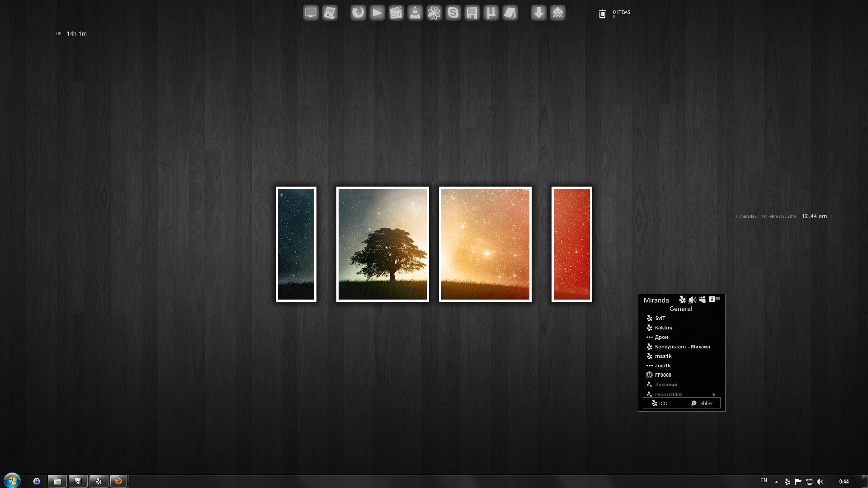Show hidden system tray icons arrow
The width and height of the screenshot is (868, 488).
[776, 482]
